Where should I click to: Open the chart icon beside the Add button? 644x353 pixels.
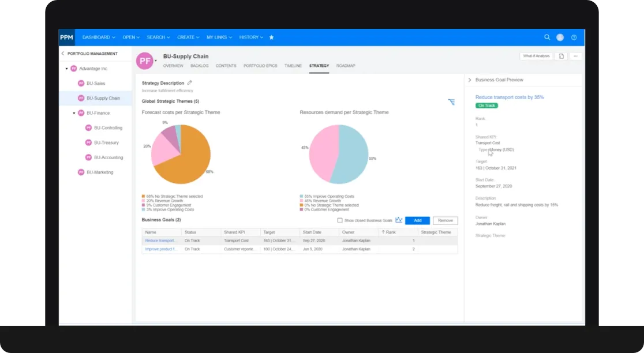coord(398,220)
